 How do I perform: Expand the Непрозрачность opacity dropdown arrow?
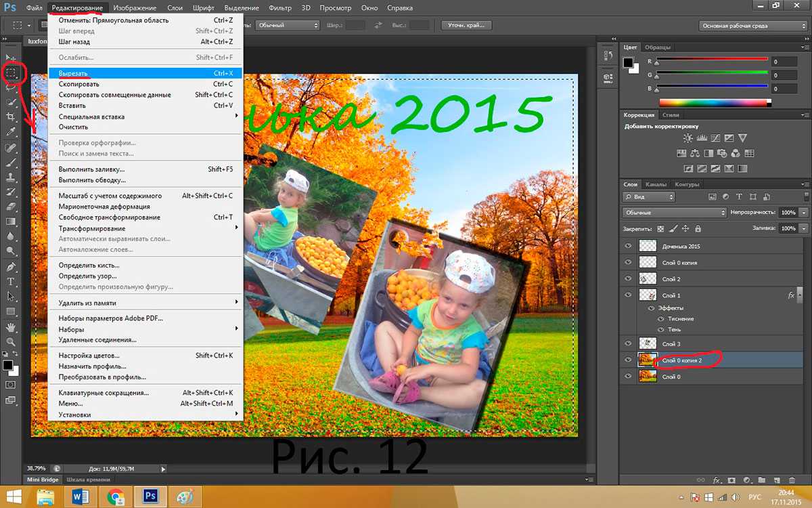(x=803, y=213)
